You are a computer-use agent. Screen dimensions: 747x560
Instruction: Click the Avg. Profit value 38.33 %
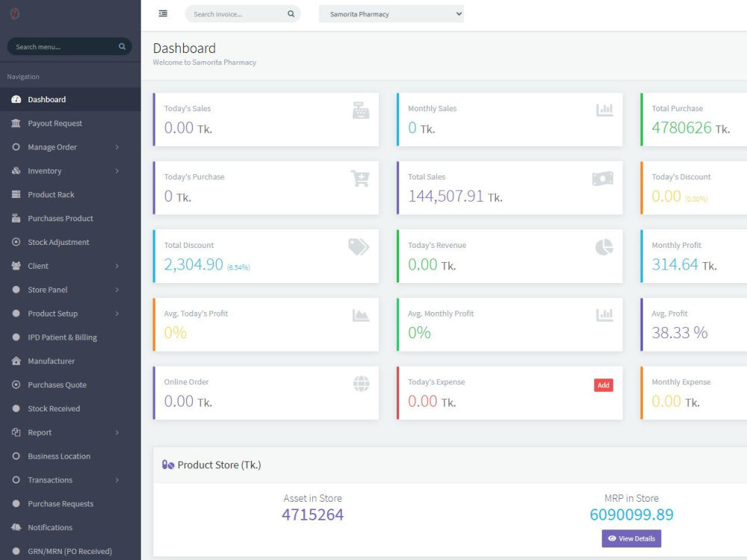(679, 333)
